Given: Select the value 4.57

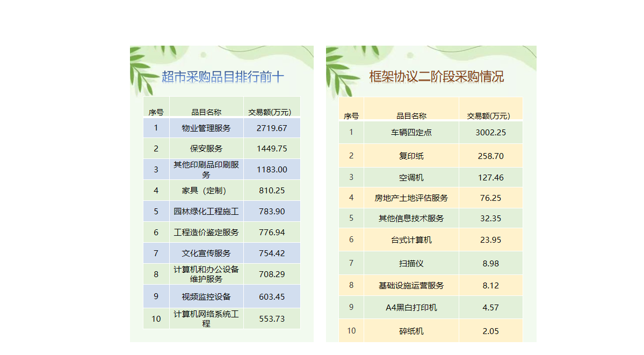Looking at the screenshot, I should click(491, 308).
